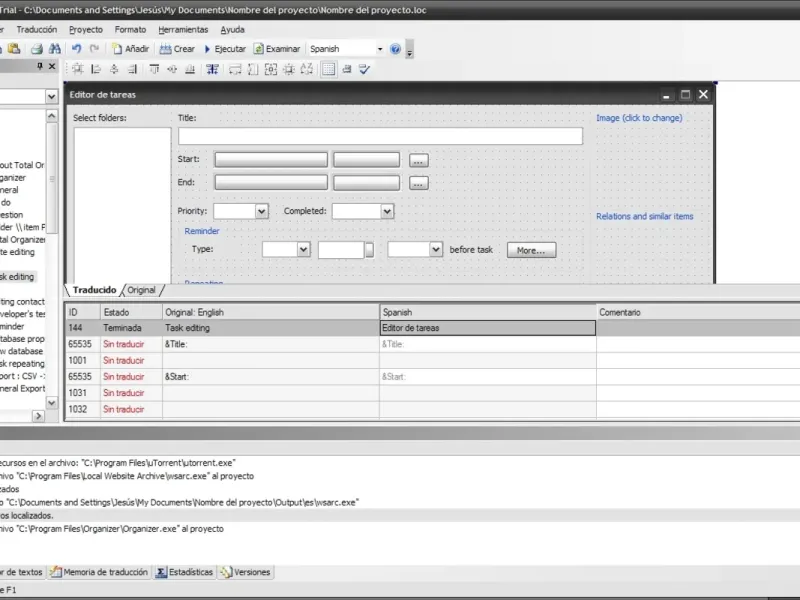The height and width of the screenshot is (600, 800).
Task: Click the Crear toolbar button
Action: [177, 49]
